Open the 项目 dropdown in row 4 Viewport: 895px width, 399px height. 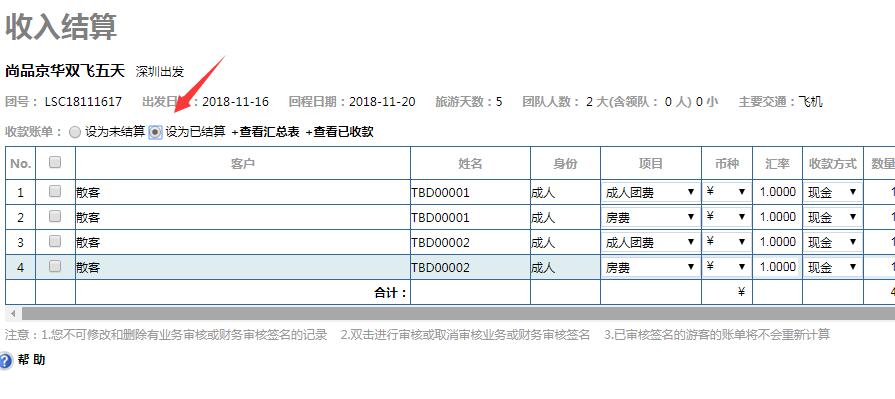click(650, 267)
